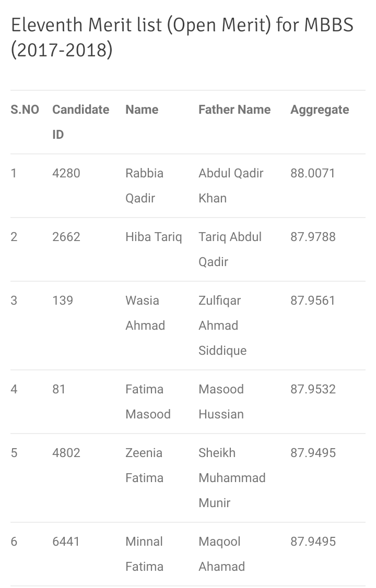This screenshot has height=588, width=376.
Task: Select the Father Name column header
Action: 234,110
